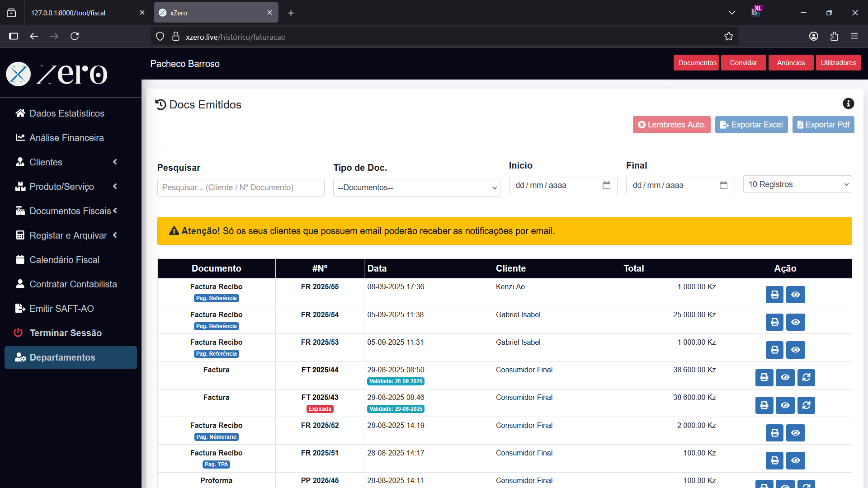Print Factura Recibo FR 2025/55
The height and width of the screenshot is (488, 868).
pos(774,295)
